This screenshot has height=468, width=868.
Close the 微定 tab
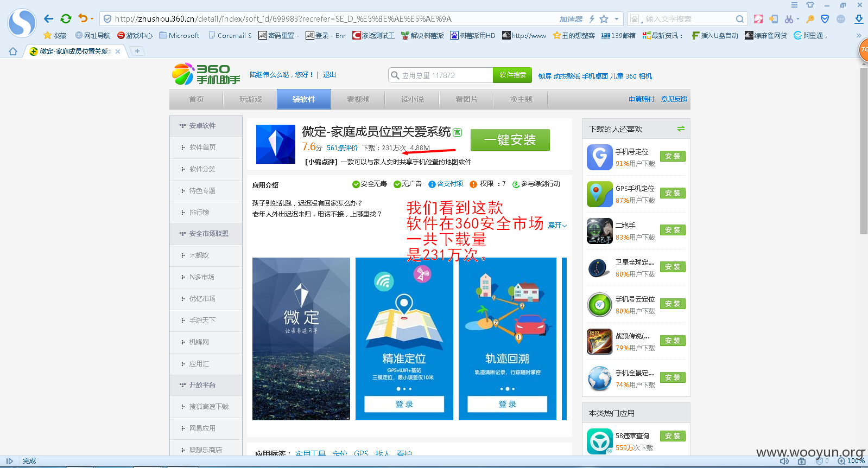118,52
